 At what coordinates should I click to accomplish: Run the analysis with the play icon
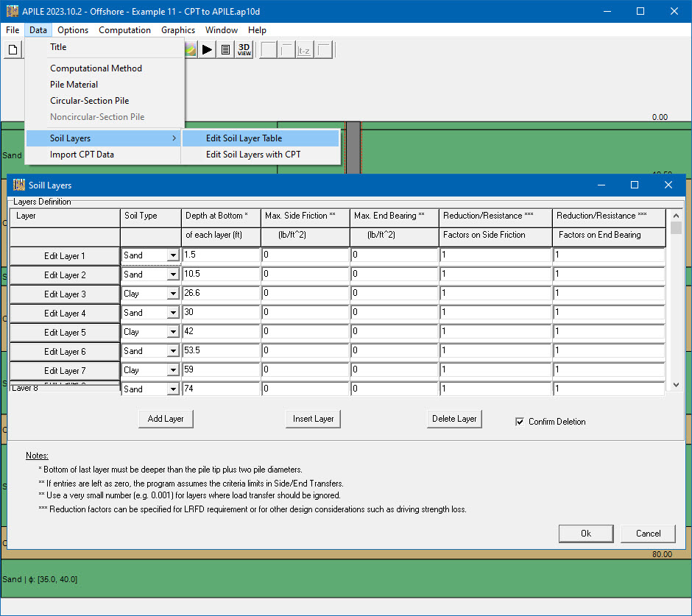(x=207, y=49)
